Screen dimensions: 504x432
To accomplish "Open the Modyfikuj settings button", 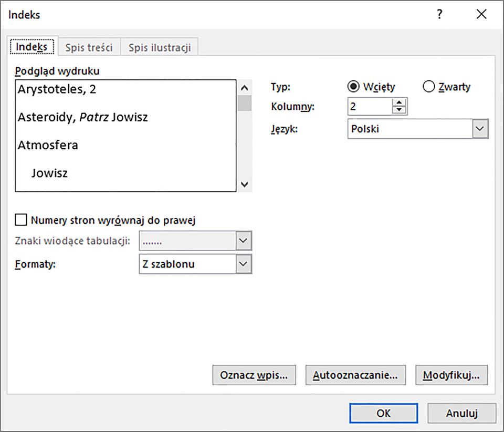I will pos(451,375).
